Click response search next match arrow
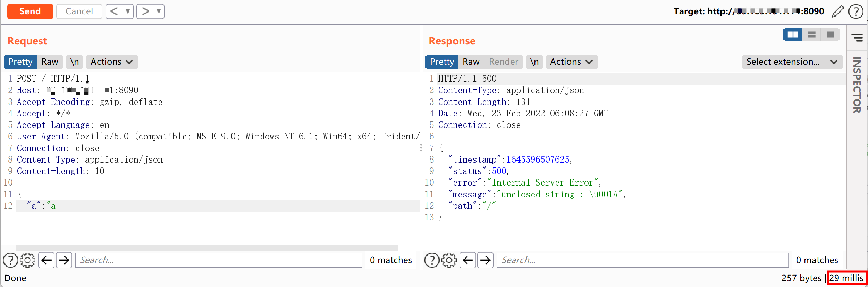Viewport: 868px width, 287px height. click(485, 260)
